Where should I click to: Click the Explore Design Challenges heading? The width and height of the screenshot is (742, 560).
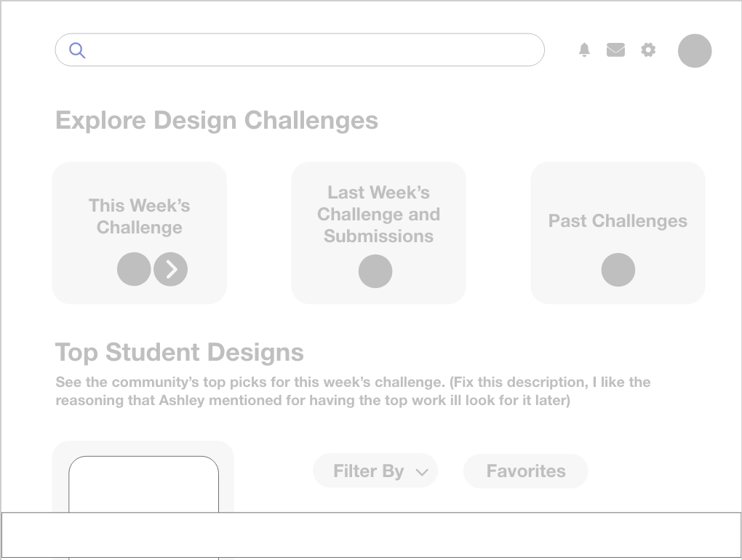point(217,120)
